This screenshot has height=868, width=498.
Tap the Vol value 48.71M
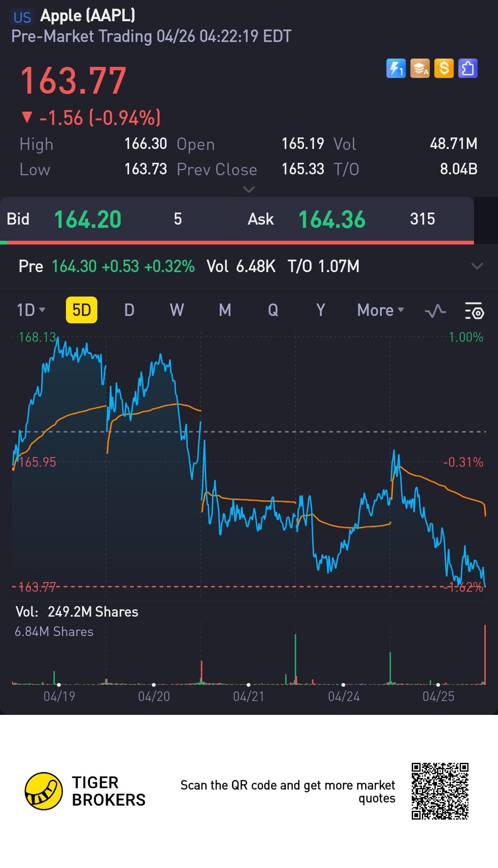coord(454,144)
